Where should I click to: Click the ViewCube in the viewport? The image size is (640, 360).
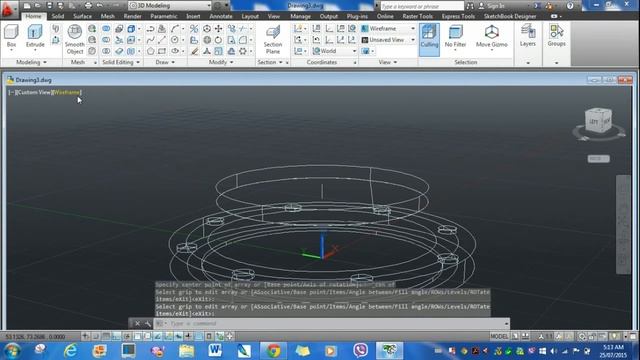598,120
